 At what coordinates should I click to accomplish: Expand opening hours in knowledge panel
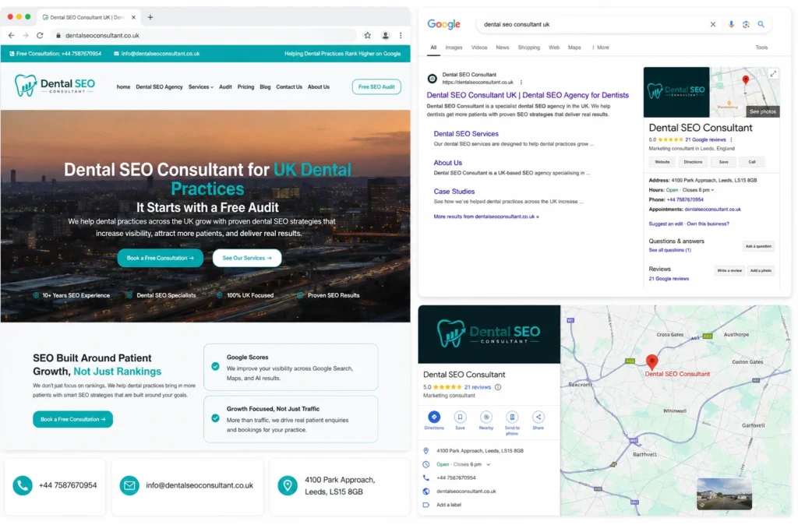click(712, 190)
